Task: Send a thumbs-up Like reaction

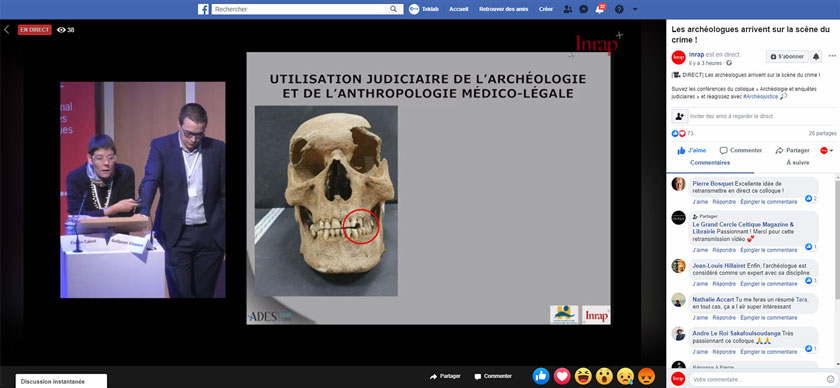Action: coord(541,376)
